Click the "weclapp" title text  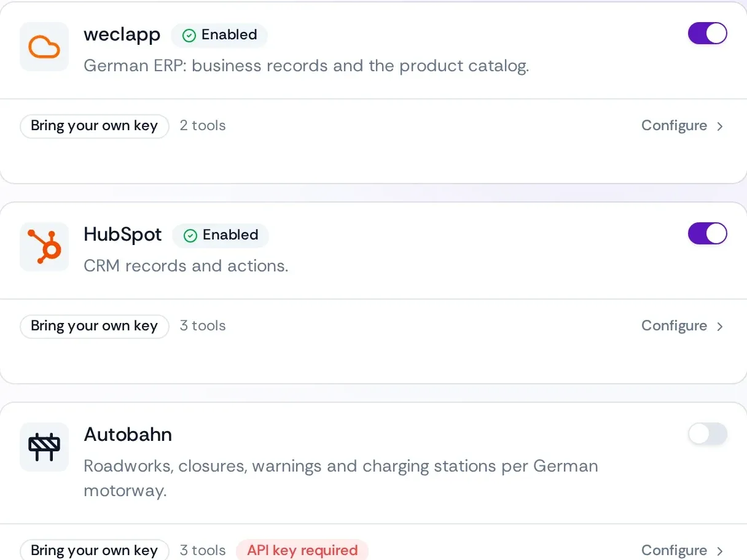click(x=122, y=34)
